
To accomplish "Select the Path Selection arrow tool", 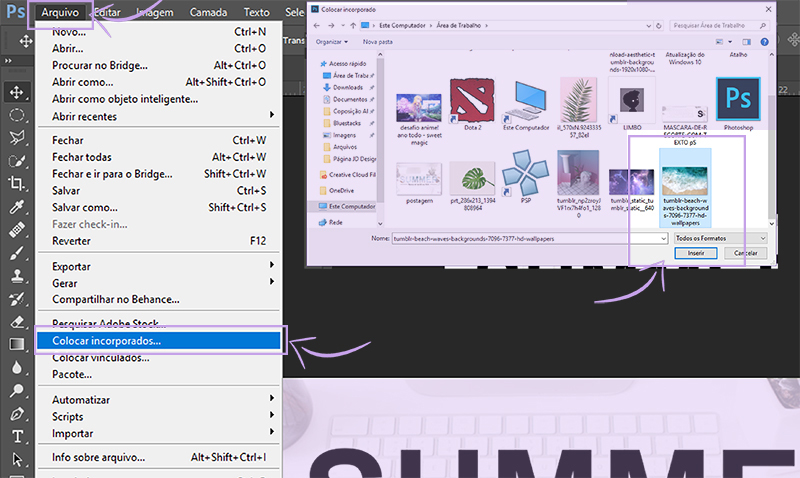I will [17, 460].
